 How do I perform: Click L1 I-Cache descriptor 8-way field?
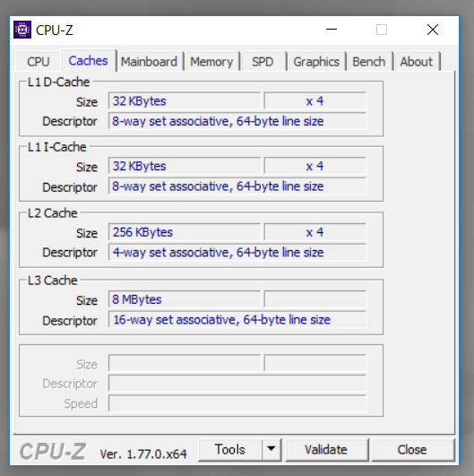(x=237, y=186)
